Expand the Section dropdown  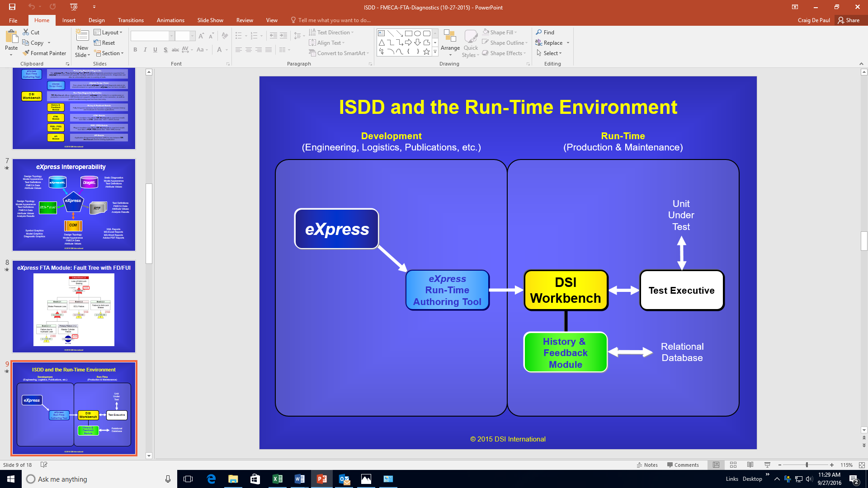click(x=108, y=53)
